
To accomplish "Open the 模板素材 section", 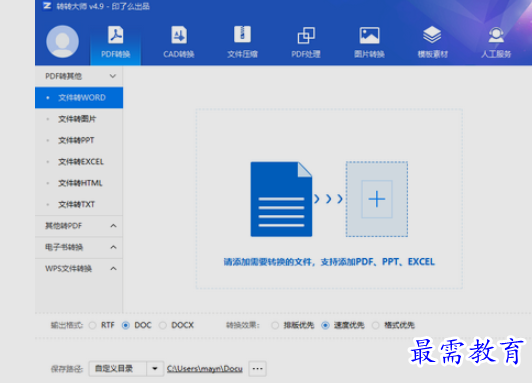I will point(433,42).
